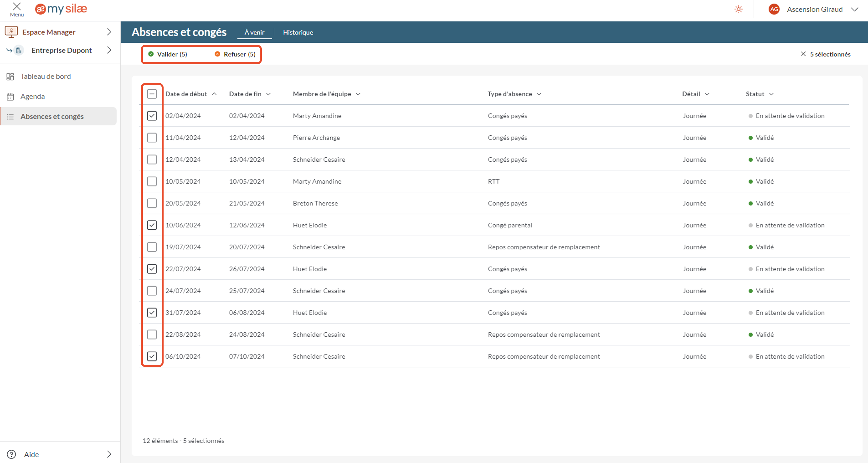
Task: Select the À venir tab
Action: click(254, 32)
